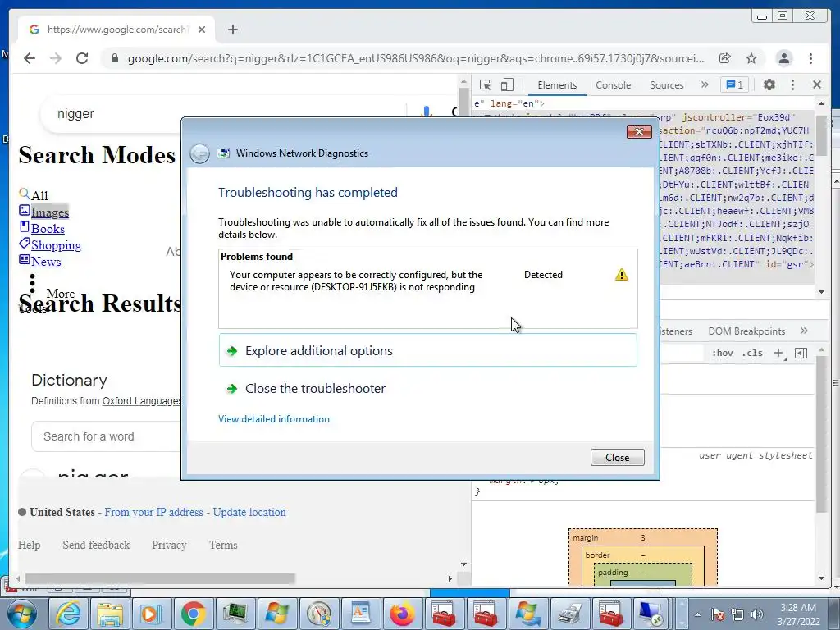840x630 pixels.
Task: Click the All search mode link
Action: coord(39,195)
